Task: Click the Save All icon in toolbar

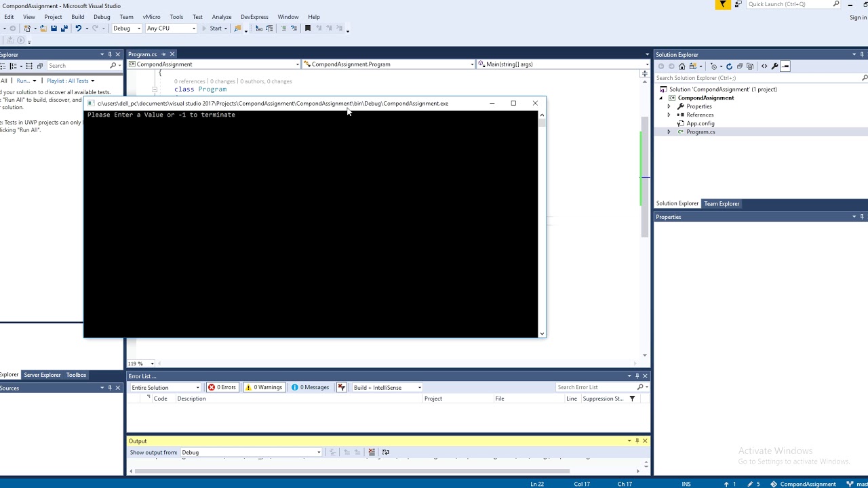Action: [64, 28]
